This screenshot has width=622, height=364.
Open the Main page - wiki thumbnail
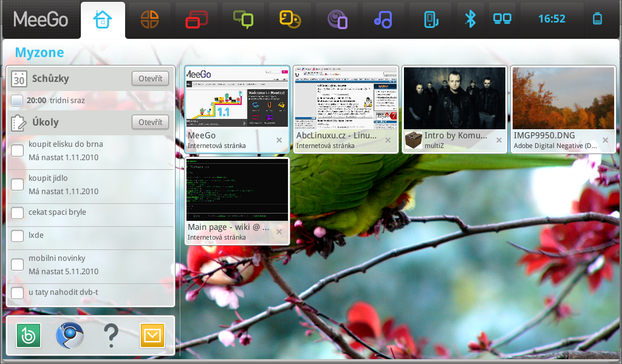click(238, 190)
